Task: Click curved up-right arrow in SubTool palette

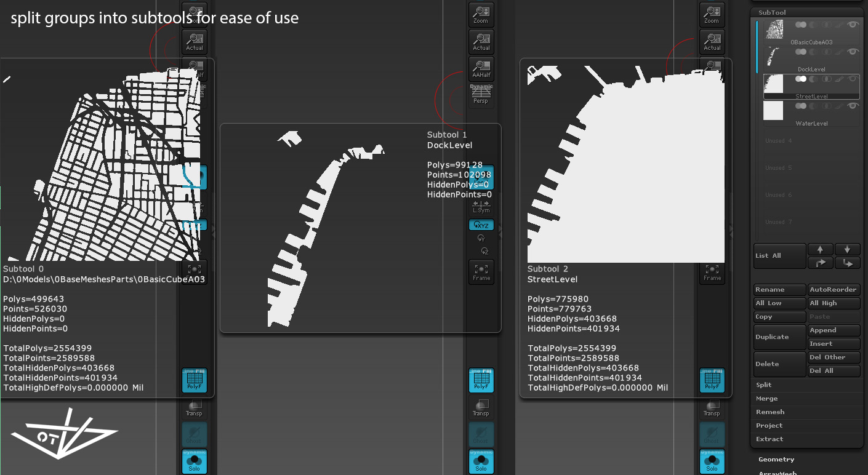Action: [x=821, y=263]
